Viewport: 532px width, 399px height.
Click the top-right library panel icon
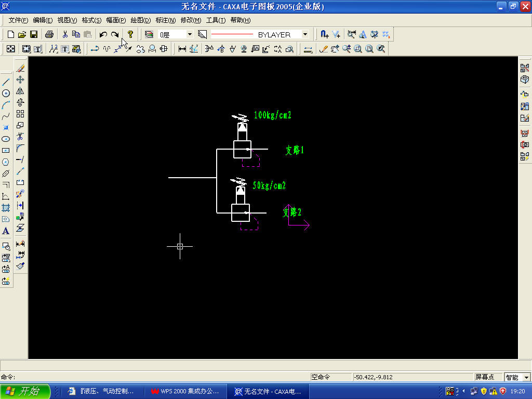click(525, 68)
